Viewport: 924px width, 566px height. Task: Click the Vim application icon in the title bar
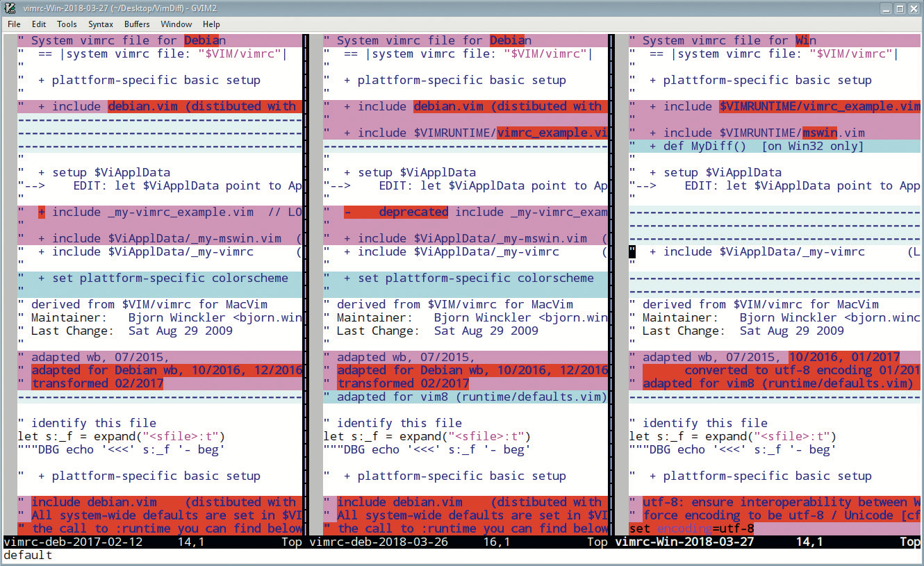point(10,8)
